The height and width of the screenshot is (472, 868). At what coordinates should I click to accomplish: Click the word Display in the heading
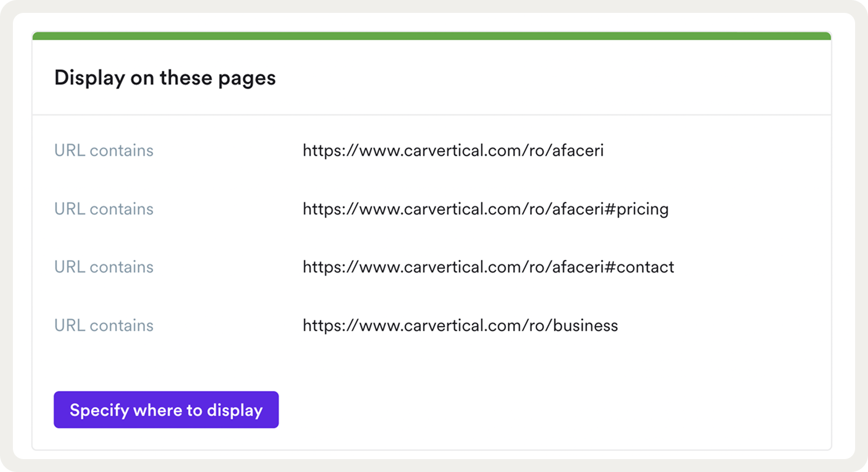90,78
